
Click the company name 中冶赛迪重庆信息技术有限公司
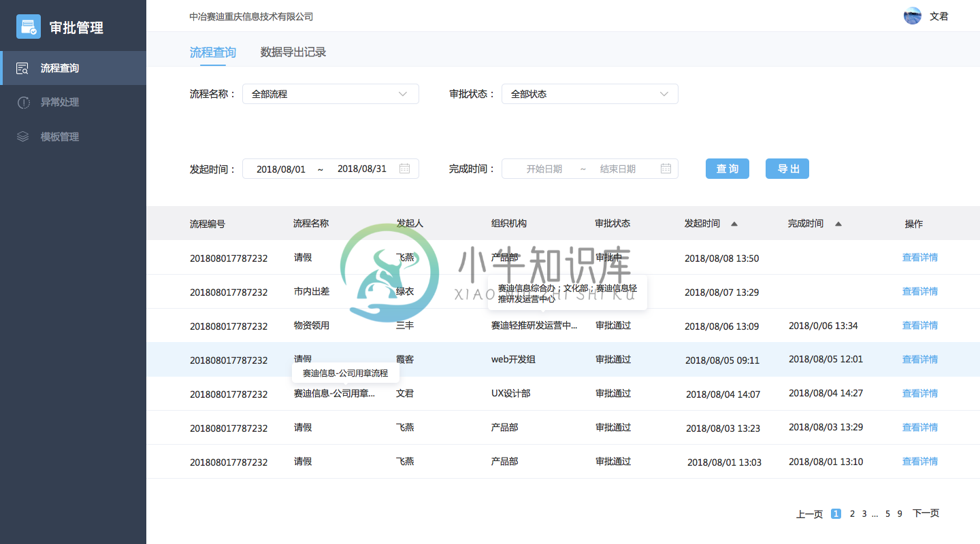coord(251,16)
